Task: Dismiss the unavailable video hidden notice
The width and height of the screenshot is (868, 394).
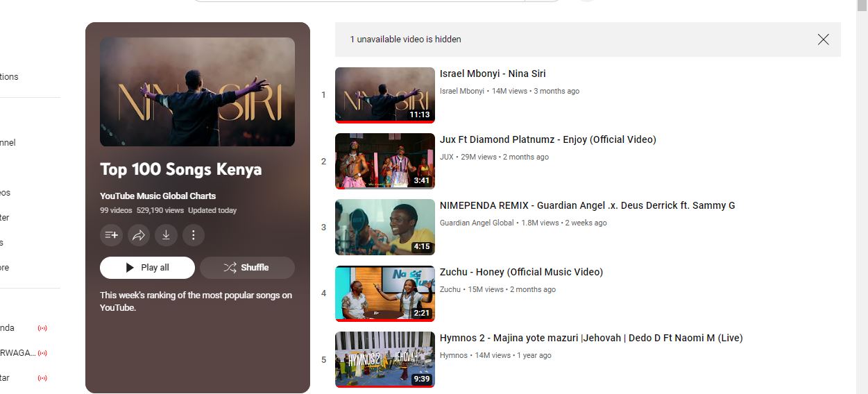Action: point(823,40)
